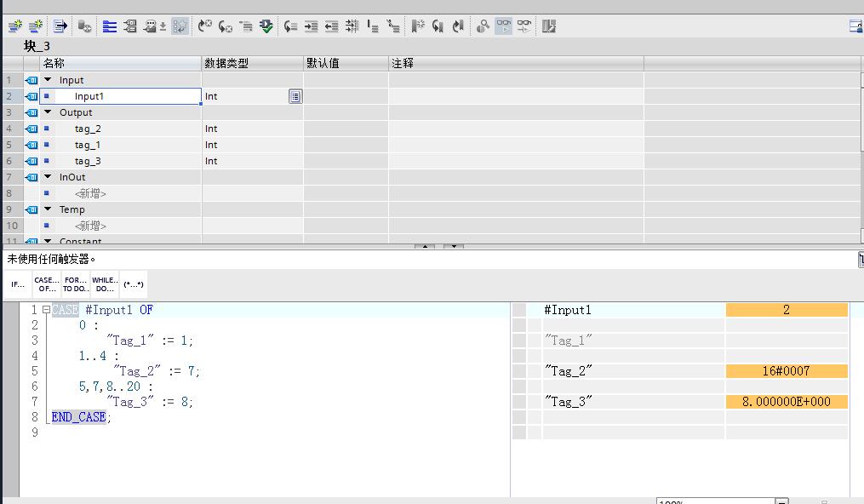Click the document with blue arrow icon
This screenshot has height=504, width=864.
coord(60,26)
